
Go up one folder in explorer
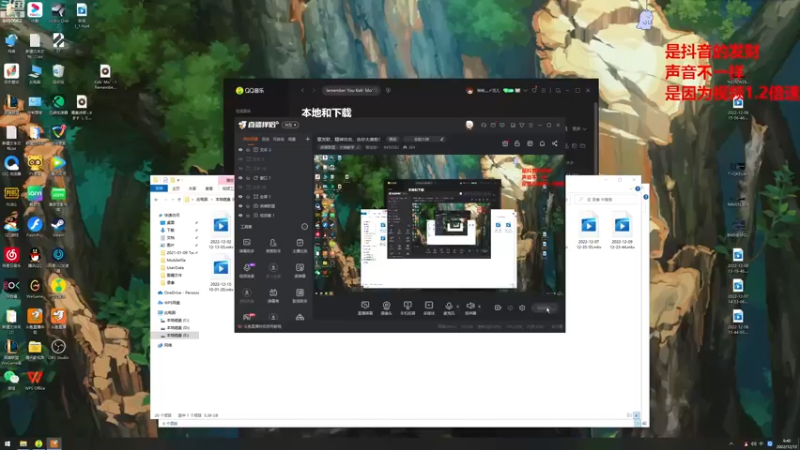pyautogui.click(x=180, y=199)
